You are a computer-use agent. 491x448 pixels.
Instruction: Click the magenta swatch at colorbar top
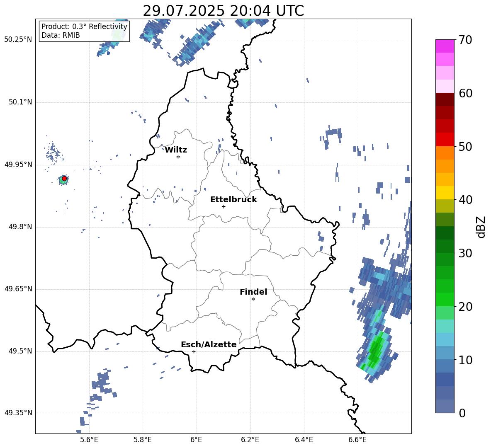coord(445,46)
